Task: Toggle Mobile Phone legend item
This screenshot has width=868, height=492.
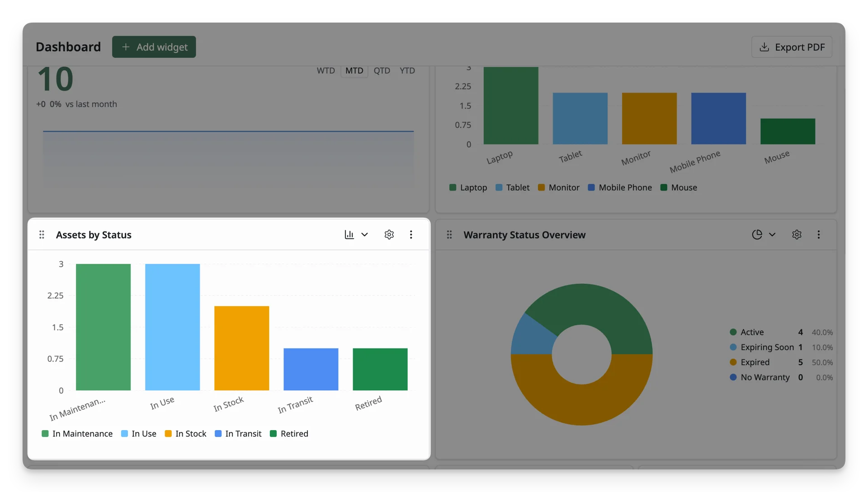Action: [x=620, y=187]
